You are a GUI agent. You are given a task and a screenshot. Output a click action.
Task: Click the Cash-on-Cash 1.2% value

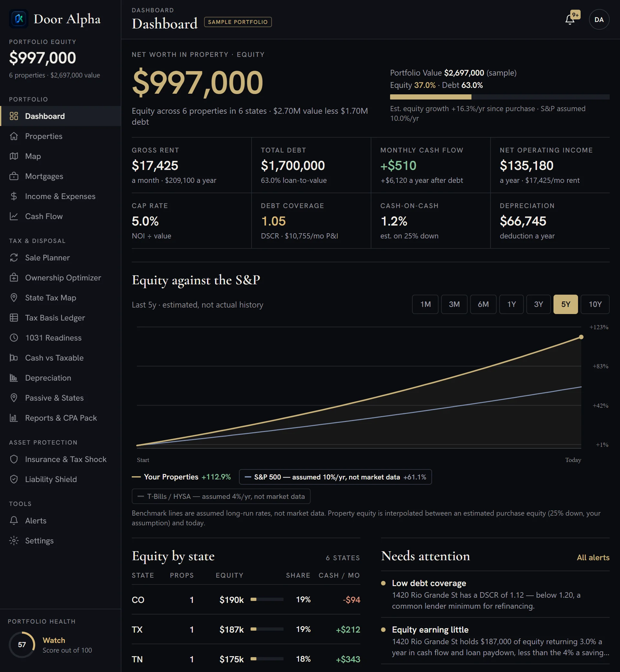[x=394, y=221]
